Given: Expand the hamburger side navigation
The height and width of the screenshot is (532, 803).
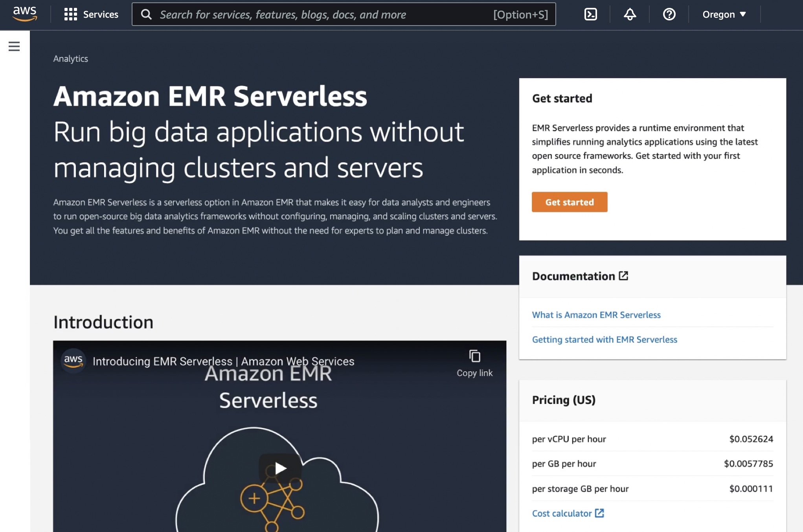Looking at the screenshot, I should (14, 46).
